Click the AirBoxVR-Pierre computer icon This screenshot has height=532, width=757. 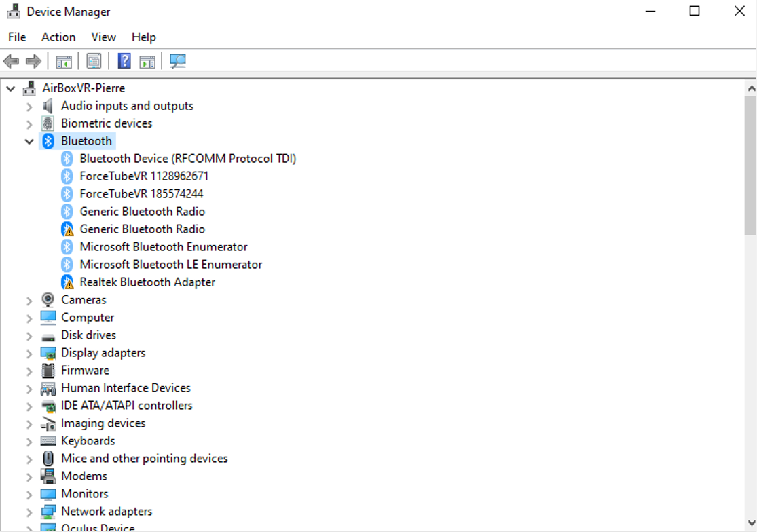click(x=29, y=88)
